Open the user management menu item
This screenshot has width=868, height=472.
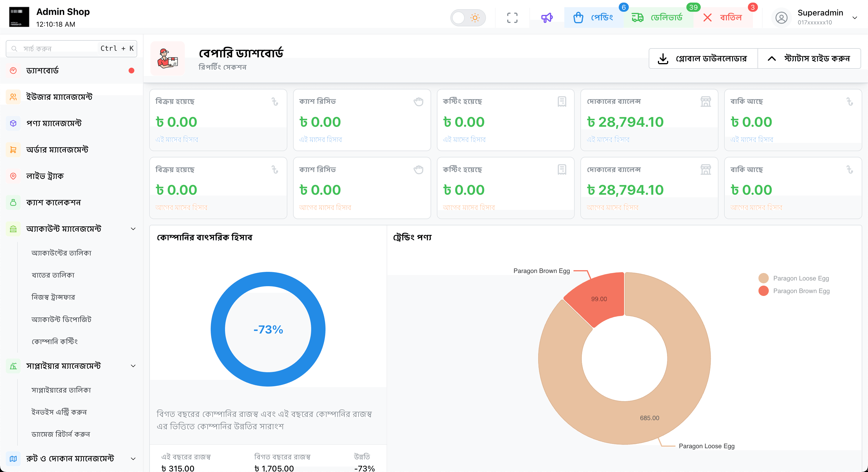[x=59, y=97]
